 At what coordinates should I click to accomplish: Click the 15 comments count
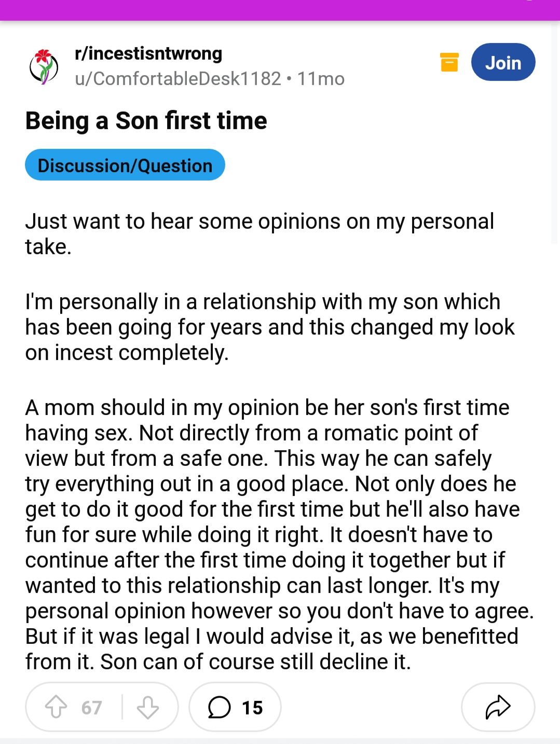(x=252, y=708)
